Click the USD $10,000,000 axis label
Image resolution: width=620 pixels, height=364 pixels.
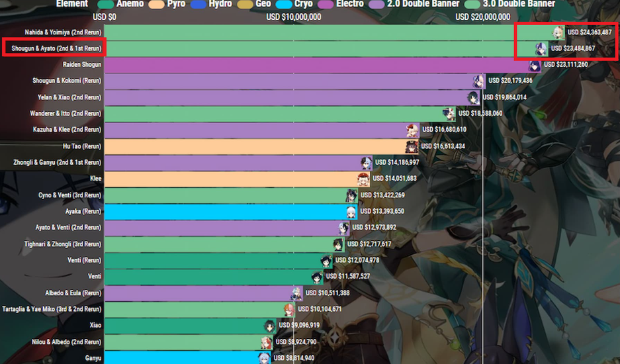293,17
